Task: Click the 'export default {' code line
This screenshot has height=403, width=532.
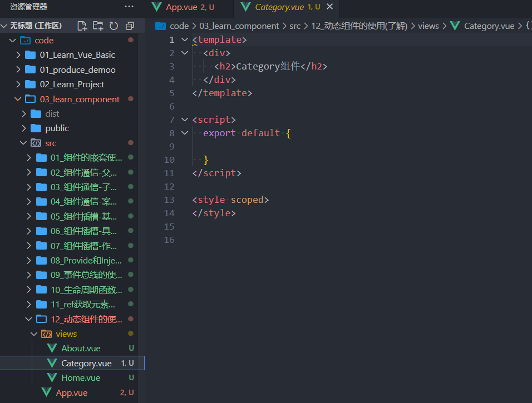Action: 247,133
